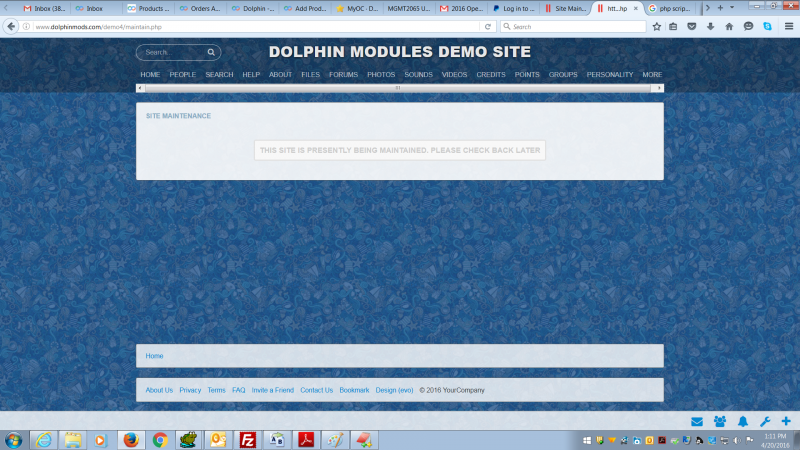Open File Explorer folder in taskbar
Image resolution: width=800 pixels, height=450 pixels.
click(72, 440)
